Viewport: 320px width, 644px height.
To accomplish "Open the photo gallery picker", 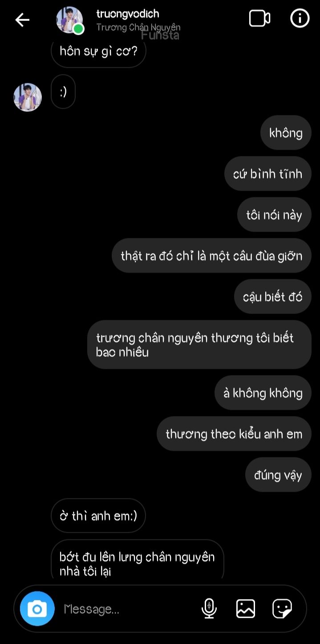I will point(246,608).
